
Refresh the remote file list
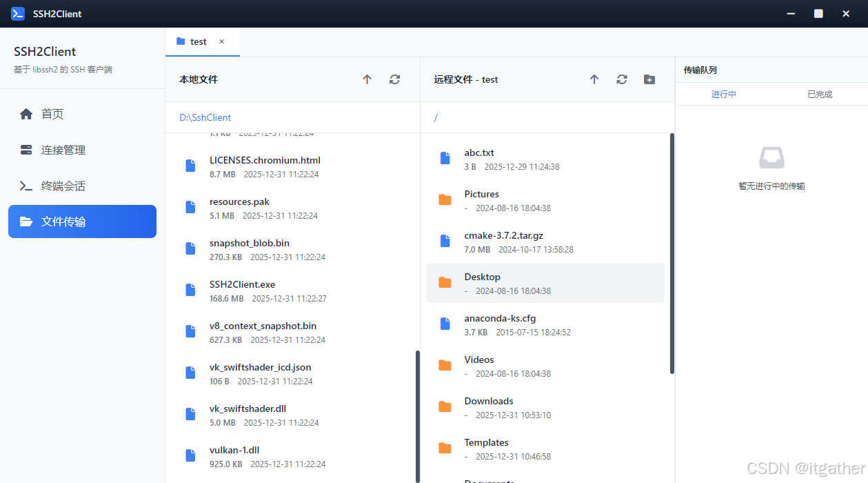622,79
